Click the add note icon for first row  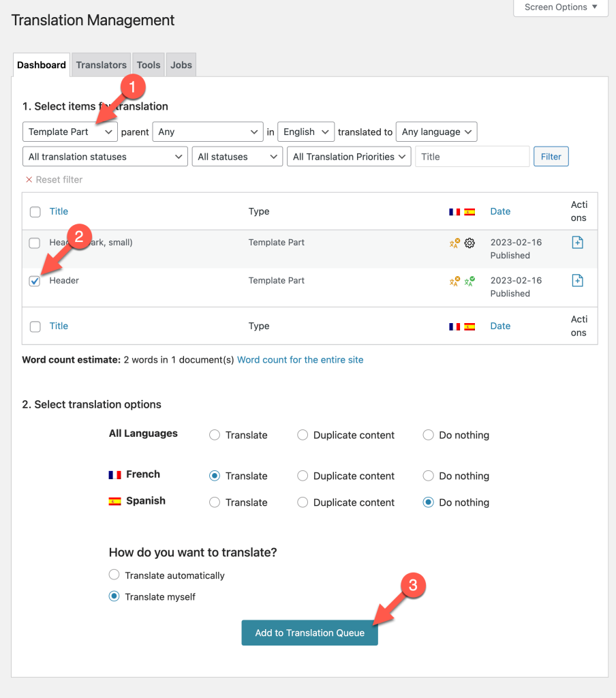pos(577,243)
